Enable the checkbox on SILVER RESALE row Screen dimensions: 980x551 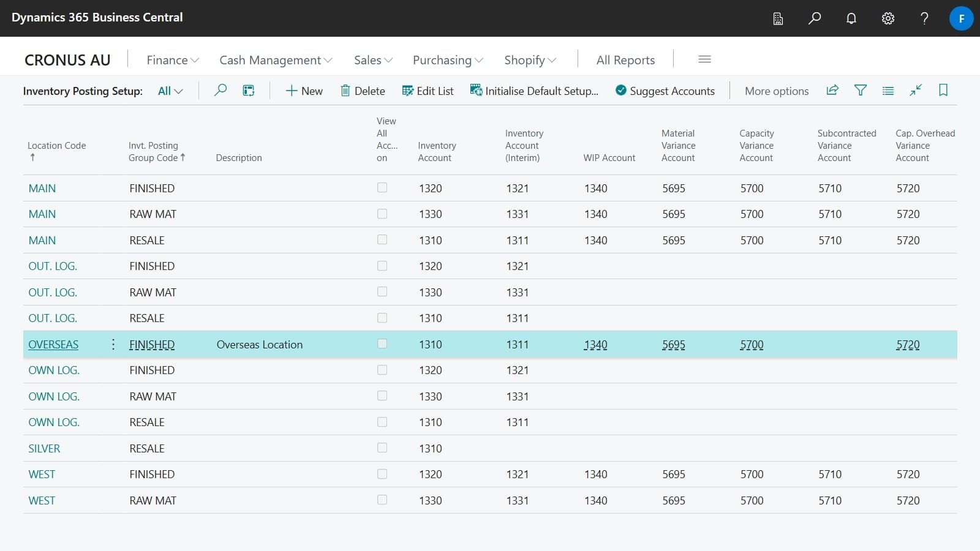point(382,448)
